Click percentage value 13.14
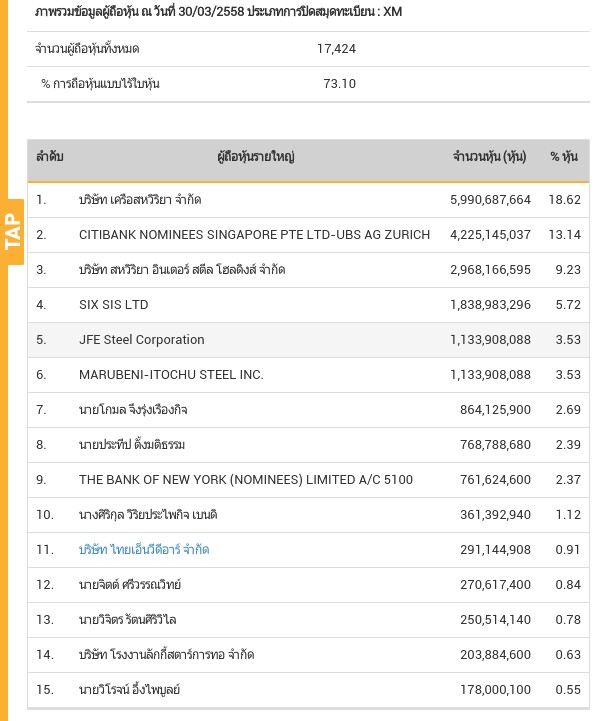The height and width of the screenshot is (721, 600). pos(565,235)
